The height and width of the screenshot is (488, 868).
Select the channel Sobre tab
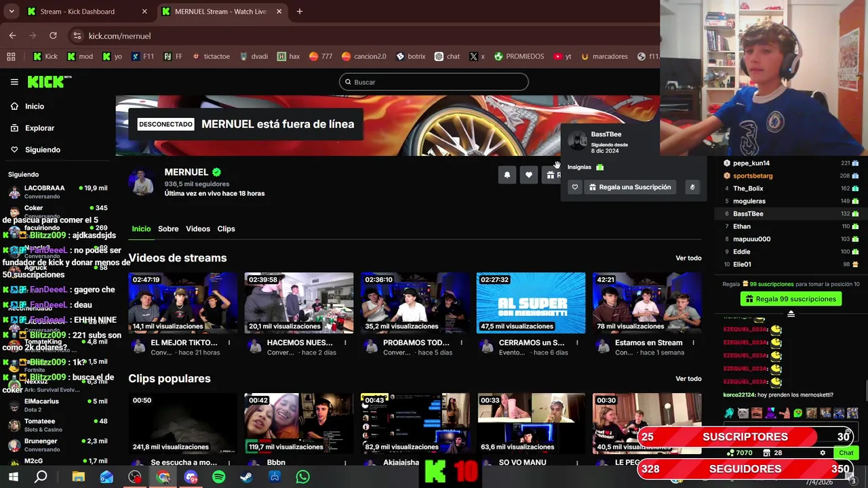tap(168, 229)
